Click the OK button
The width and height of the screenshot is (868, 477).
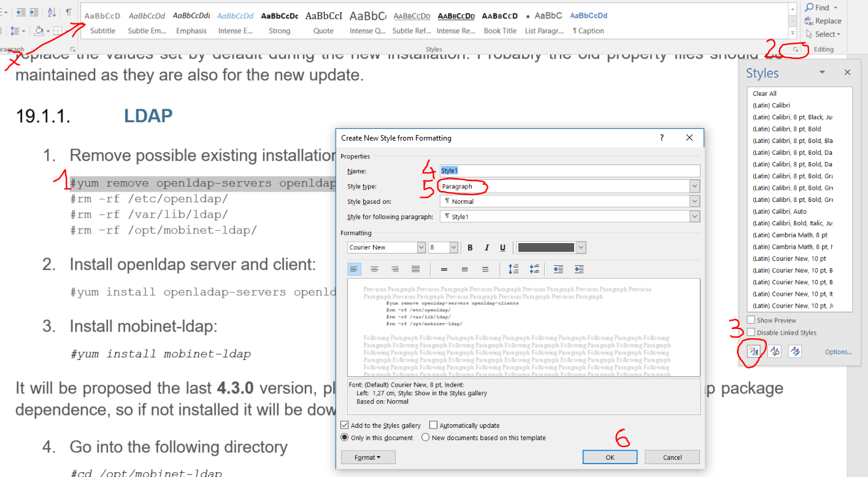coord(610,457)
